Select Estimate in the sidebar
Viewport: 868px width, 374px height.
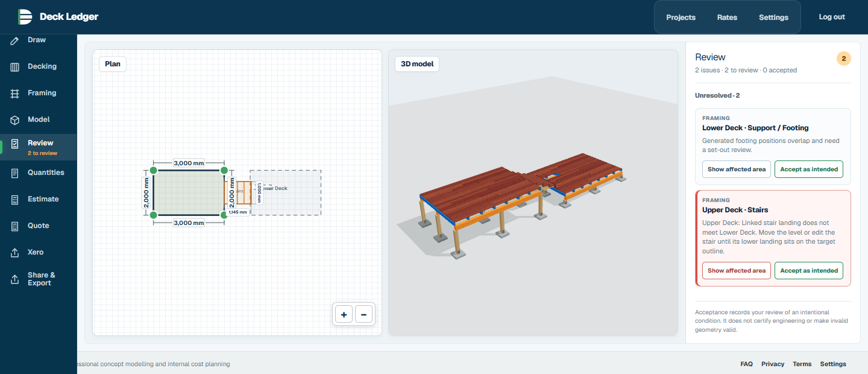click(x=39, y=199)
